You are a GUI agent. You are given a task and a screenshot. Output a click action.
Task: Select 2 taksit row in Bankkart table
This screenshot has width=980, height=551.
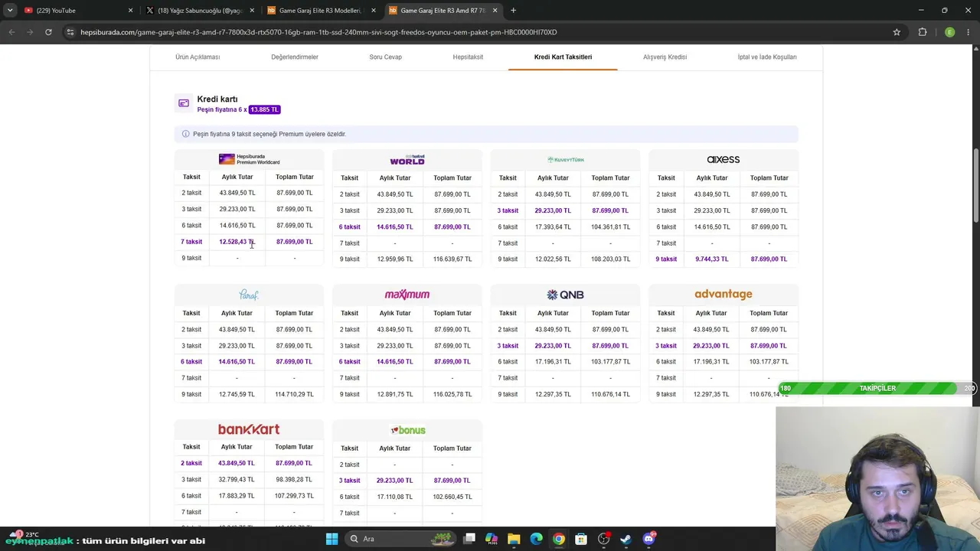pyautogui.click(x=249, y=463)
